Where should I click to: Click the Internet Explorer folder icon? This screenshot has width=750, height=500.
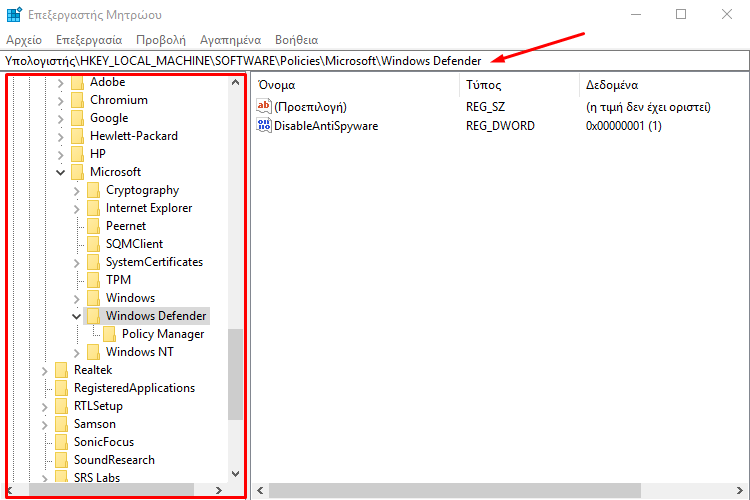(93, 208)
